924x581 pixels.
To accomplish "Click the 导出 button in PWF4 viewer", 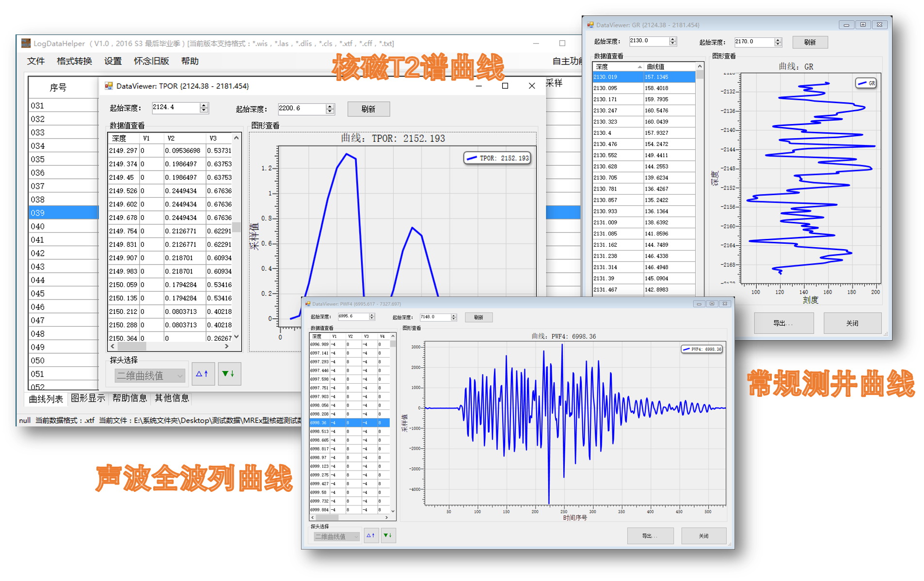I will click(x=650, y=536).
